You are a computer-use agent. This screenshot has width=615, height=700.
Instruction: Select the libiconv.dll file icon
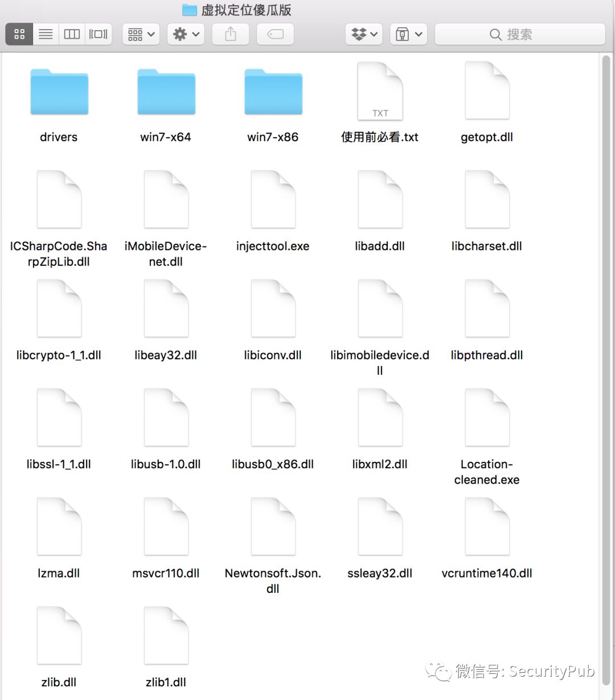click(273, 309)
